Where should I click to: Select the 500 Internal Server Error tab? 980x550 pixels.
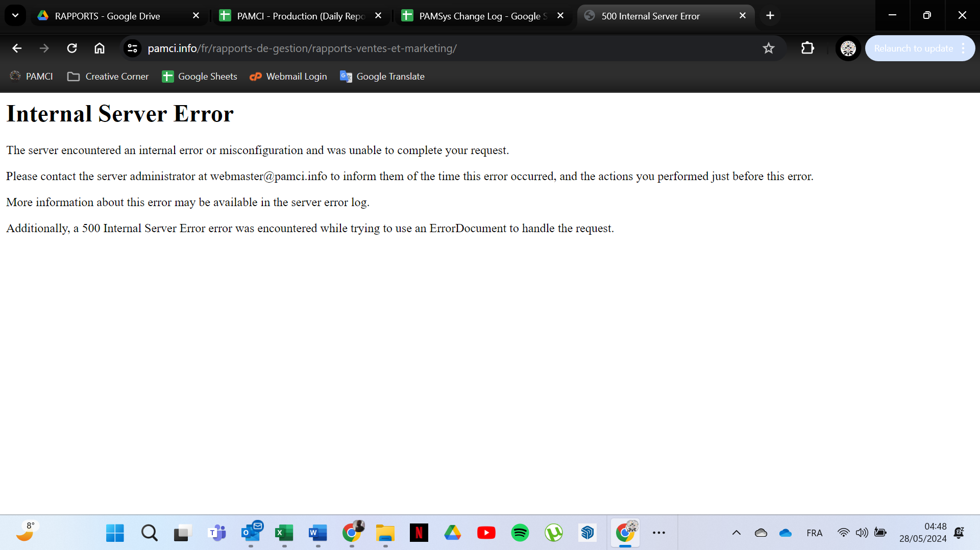666,16
